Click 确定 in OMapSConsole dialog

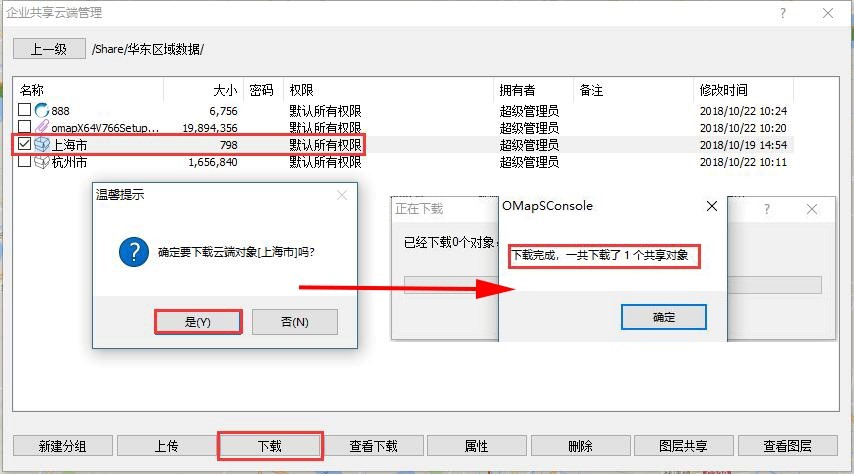(664, 317)
